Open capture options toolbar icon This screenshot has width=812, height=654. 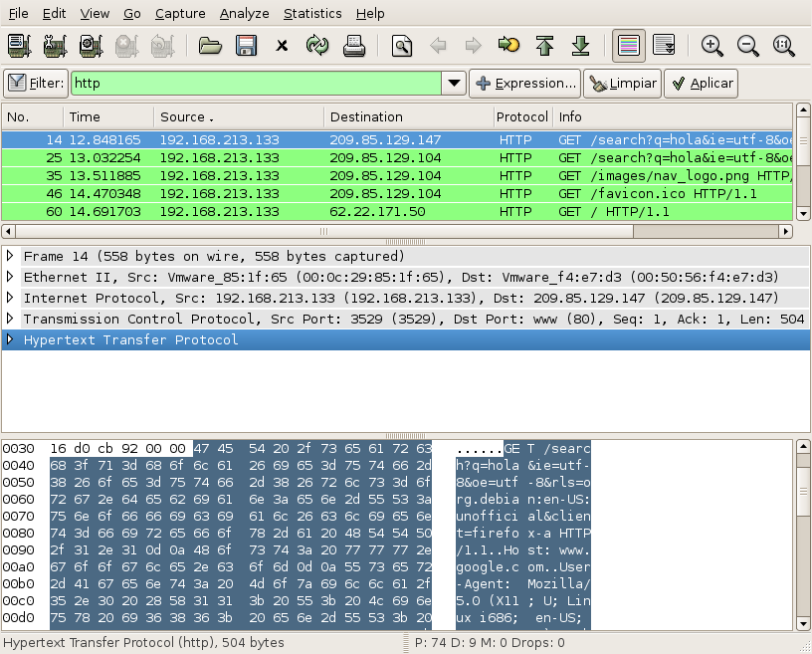point(56,46)
